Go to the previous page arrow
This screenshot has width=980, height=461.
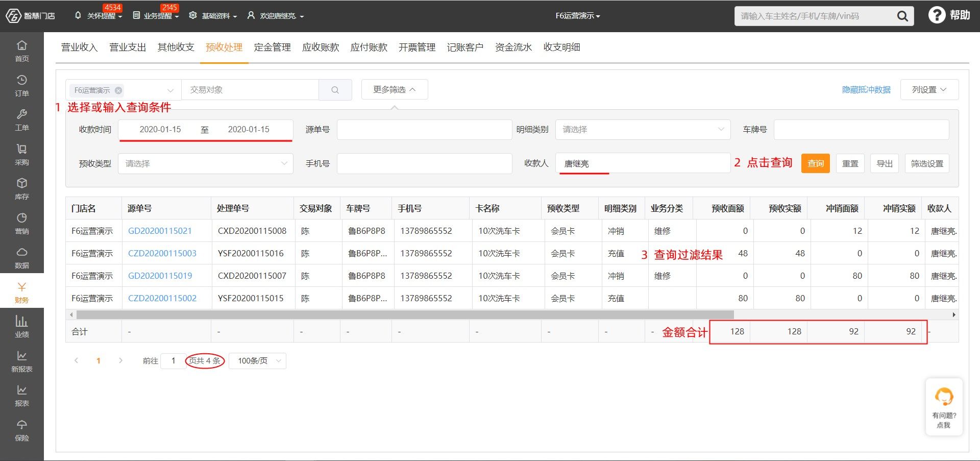76,360
